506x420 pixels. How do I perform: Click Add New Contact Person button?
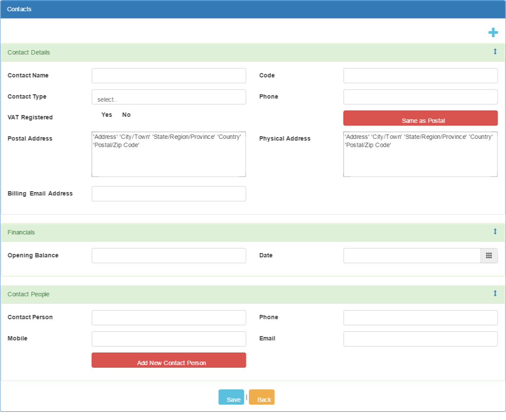(x=169, y=360)
